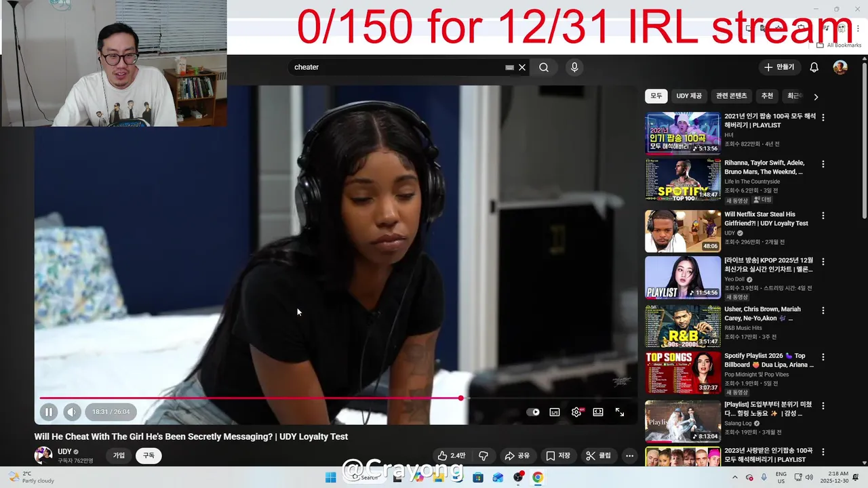868x488 pixels.
Task: Open the Windows Start menu
Action: click(x=330, y=477)
